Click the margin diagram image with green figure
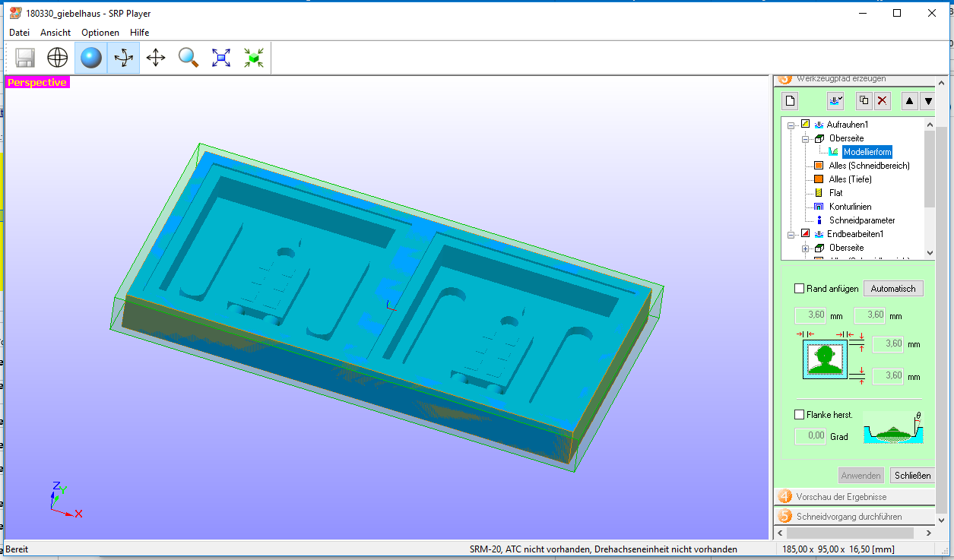This screenshot has height=560, width=954. (826, 359)
